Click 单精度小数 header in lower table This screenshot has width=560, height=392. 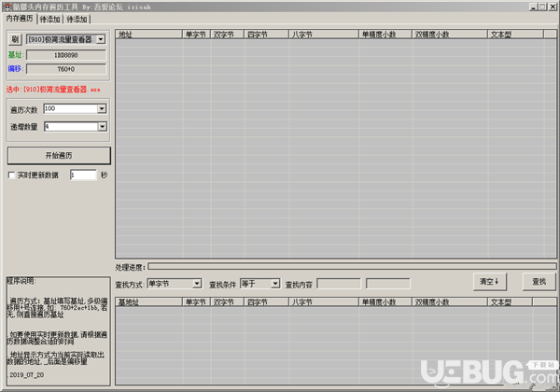pyautogui.click(x=385, y=302)
